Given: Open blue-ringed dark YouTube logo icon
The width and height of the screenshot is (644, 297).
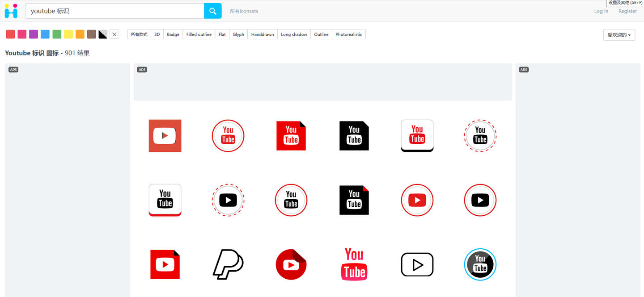Looking at the screenshot, I should (x=480, y=264).
